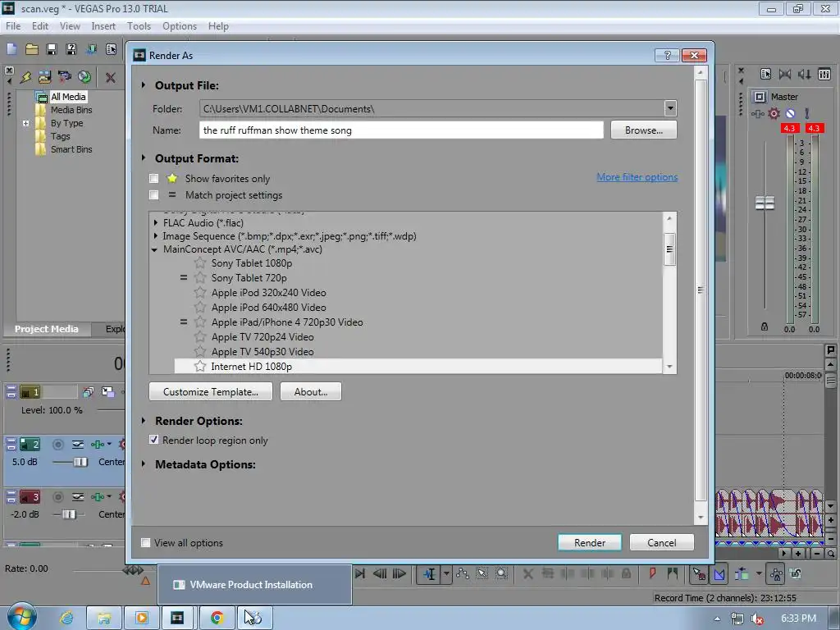Click the New project icon in main toolbar
Screen dimensions: 840x630
(11, 49)
